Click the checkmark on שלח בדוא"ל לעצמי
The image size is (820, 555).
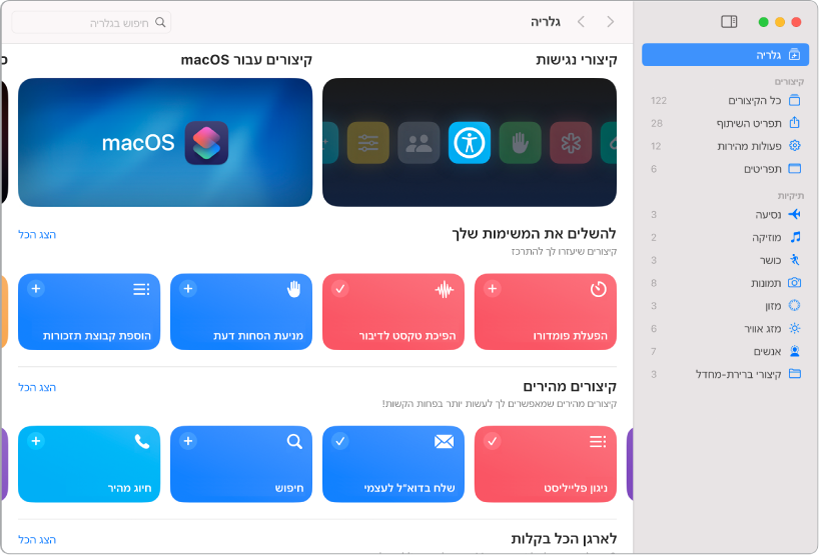pos(340,441)
